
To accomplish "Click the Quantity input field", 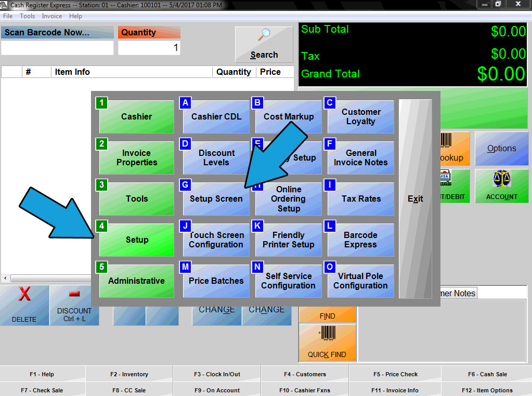I will coord(149,47).
